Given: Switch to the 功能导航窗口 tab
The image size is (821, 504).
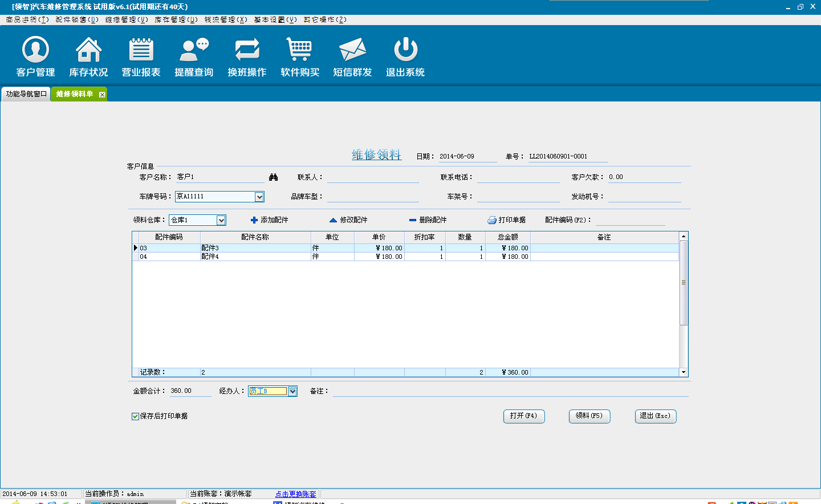Looking at the screenshot, I should tap(26, 94).
